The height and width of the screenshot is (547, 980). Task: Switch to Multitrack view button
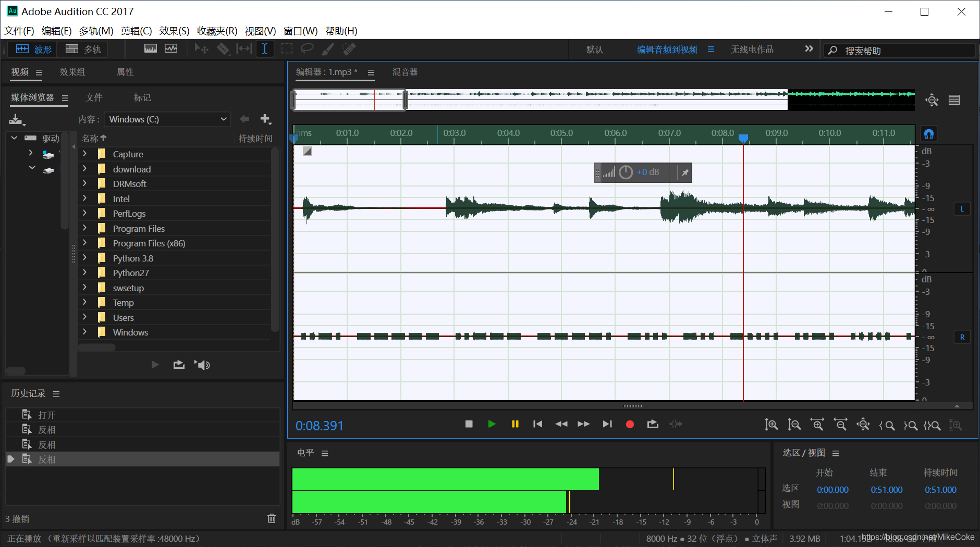coord(83,49)
